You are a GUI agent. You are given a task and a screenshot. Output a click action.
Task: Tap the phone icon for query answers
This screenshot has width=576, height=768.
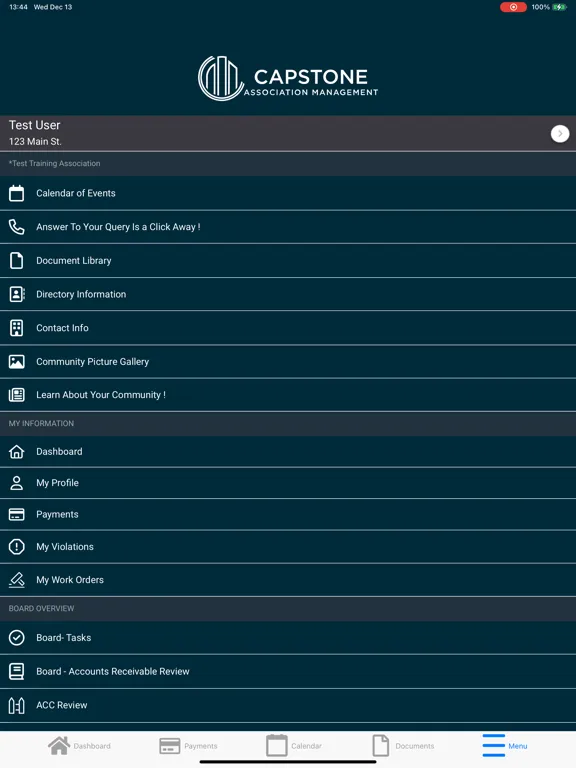click(x=17, y=227)
